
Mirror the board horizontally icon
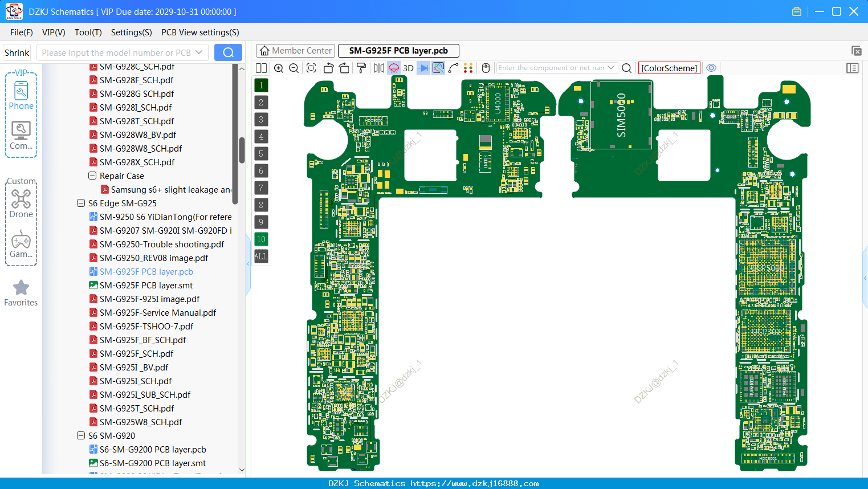coord(379,68)
